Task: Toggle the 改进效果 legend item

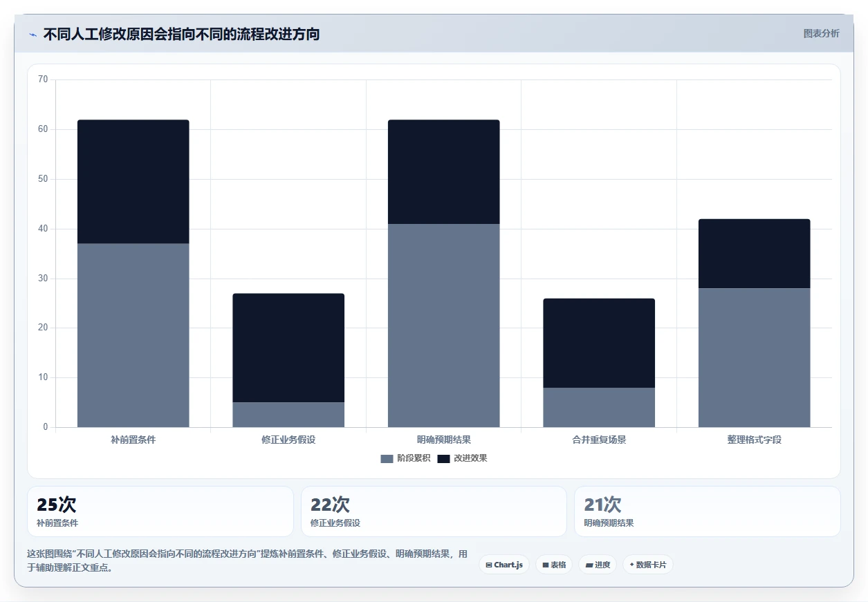Action: (462, 458)
